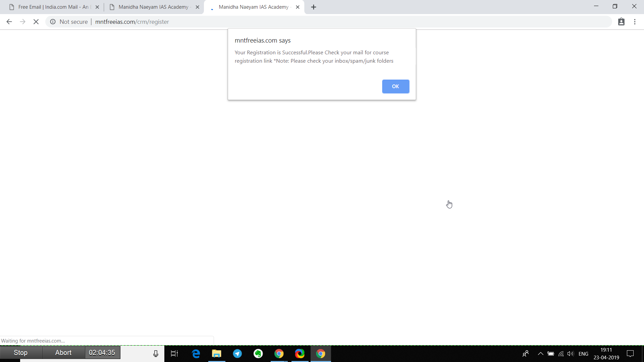Click the Telegram icon in taskbar
This screenshot has height=362, width=644.
237,353
